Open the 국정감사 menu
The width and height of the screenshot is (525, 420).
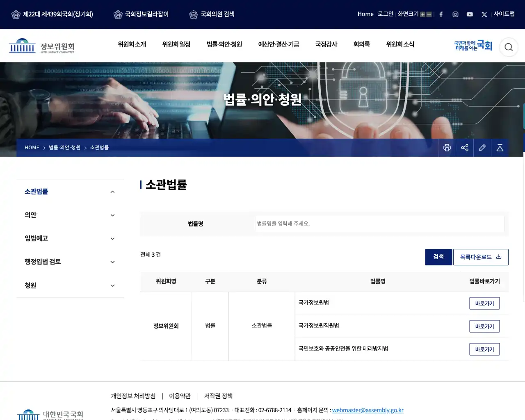326,44
